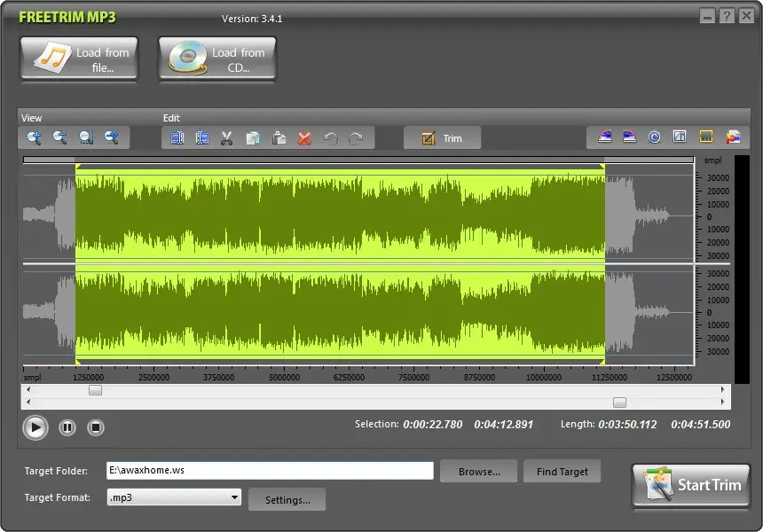
Task: Click the upper scrollbar right arrow
Action: tap(722, 389)
